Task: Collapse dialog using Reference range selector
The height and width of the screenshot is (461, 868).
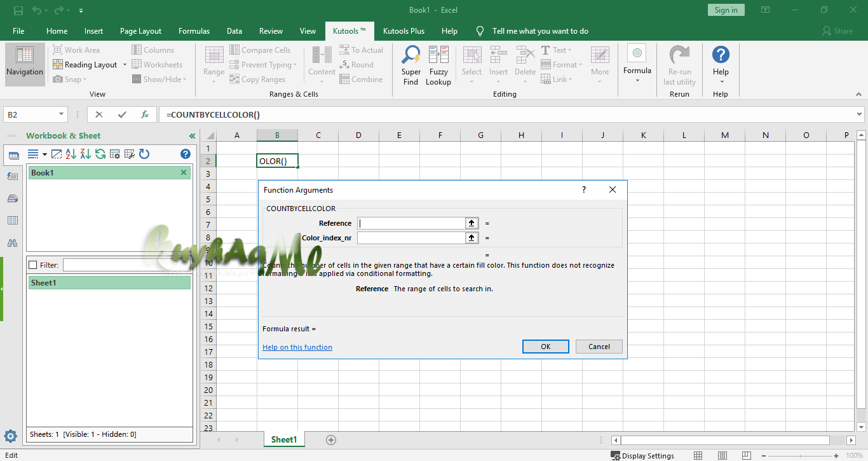Action: [471, 223]
